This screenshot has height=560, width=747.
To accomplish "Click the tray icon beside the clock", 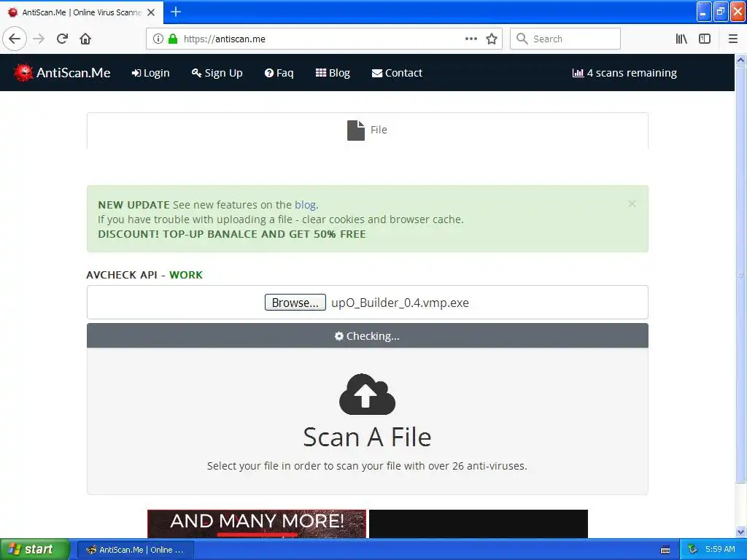I will 692,550.
